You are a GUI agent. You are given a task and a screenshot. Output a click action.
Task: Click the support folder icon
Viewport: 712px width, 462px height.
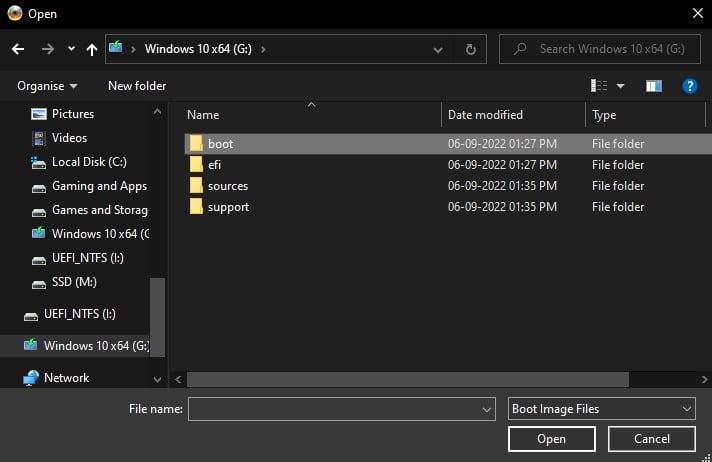(x=196, y=206)
